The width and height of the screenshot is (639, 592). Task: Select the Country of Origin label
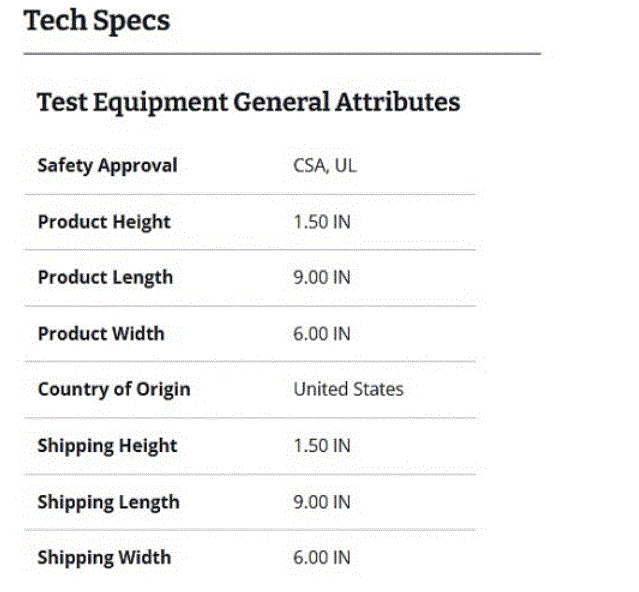113,389
